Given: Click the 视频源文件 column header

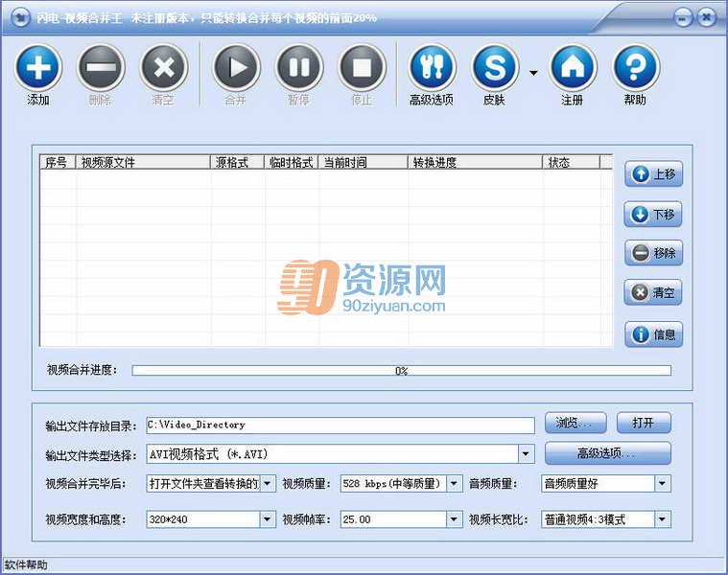Looking at the screenshot, I should pyautogui.click(x=143, y=162).
